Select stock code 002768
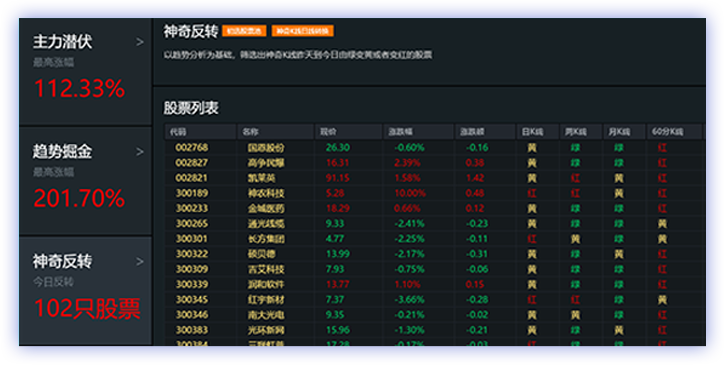The width and height of the screenshot is (724, 365). (x=192, y=147)
